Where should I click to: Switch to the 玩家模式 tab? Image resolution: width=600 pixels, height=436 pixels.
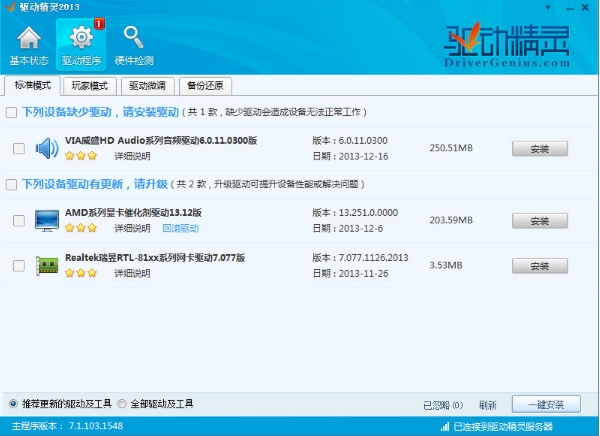point(90,86)
